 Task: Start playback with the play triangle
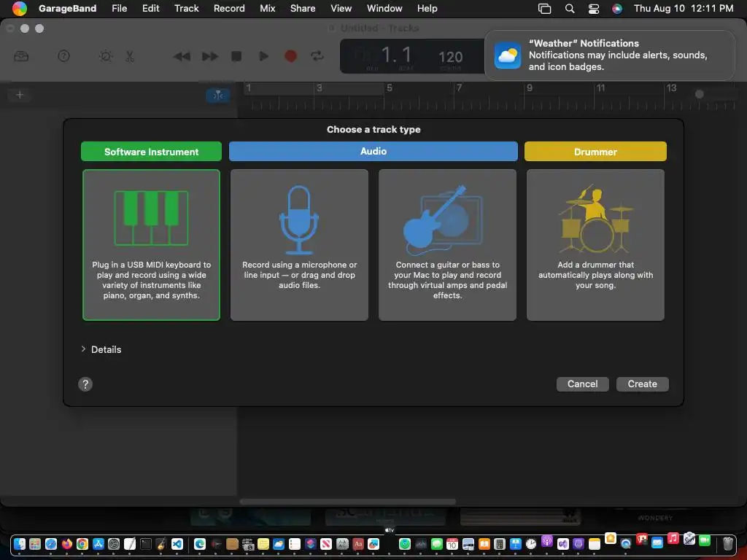tap(263, 56)
